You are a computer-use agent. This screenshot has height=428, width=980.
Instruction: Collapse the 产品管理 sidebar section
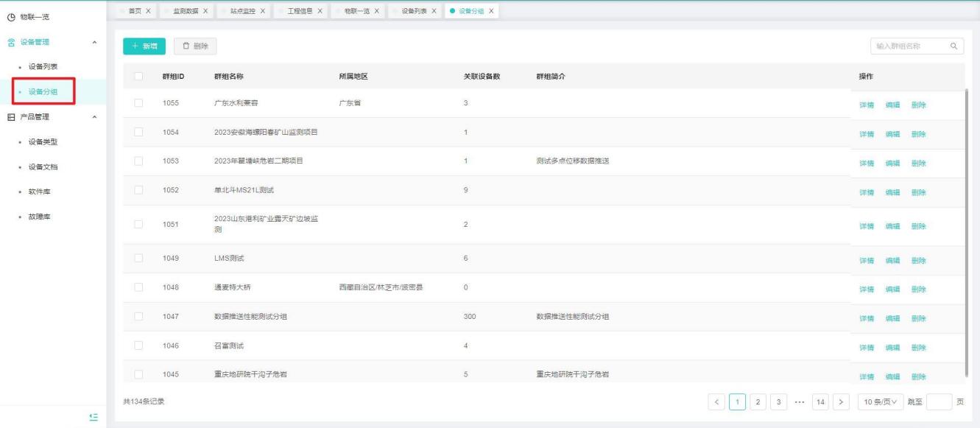point(93,117)
